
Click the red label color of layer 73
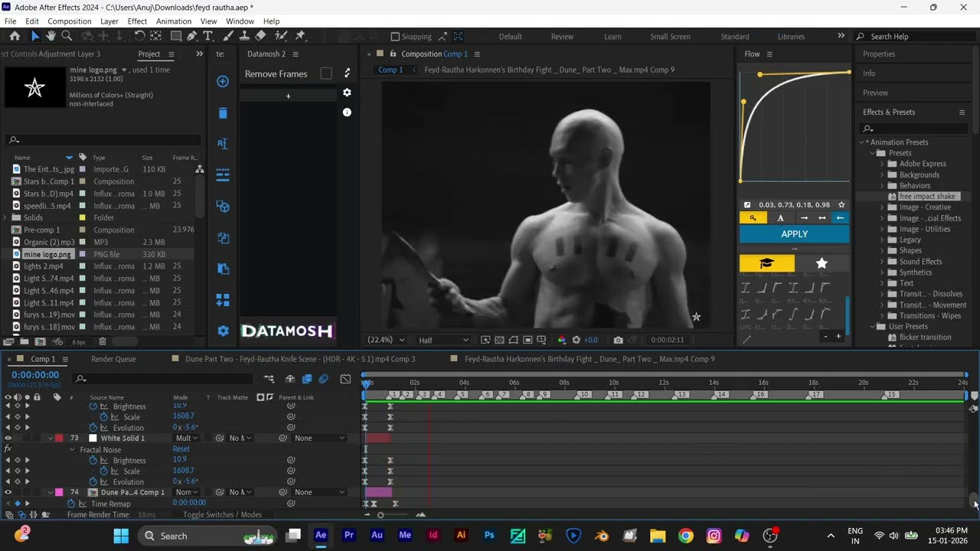click(x=60, y=439)
